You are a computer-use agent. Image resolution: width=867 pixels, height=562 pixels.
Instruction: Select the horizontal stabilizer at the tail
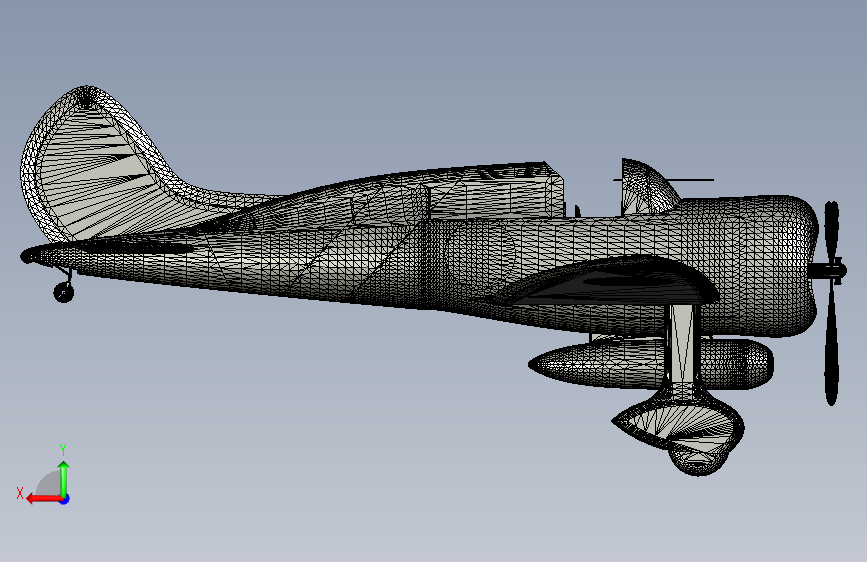[x=133, y=245]
